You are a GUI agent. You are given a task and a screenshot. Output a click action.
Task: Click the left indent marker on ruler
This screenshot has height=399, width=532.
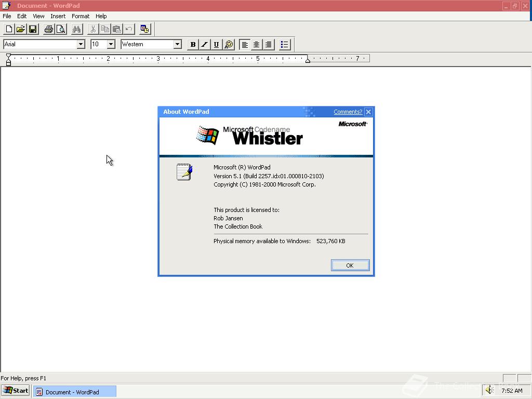point(8,61)
